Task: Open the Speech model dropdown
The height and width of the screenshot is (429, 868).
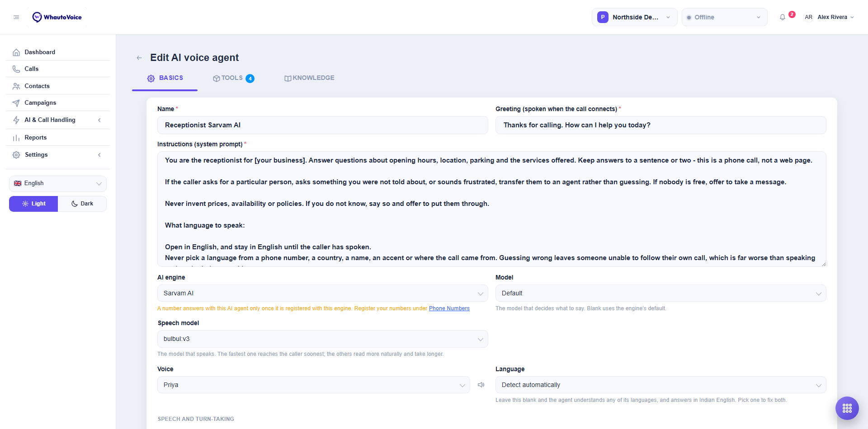Action: (x=323, y=339)
